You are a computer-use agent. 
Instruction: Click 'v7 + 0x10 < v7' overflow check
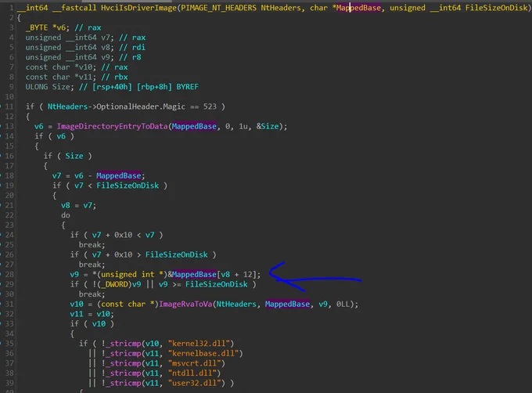pos(123,235)
